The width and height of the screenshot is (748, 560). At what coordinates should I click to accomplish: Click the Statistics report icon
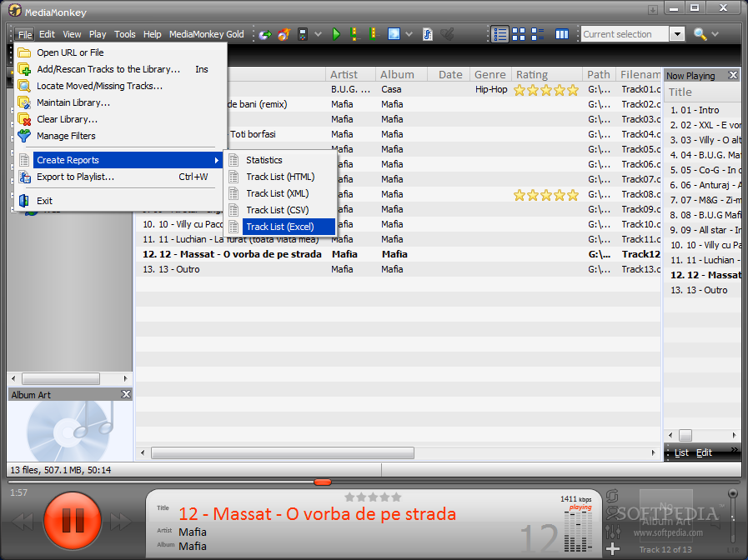[233, 160]
